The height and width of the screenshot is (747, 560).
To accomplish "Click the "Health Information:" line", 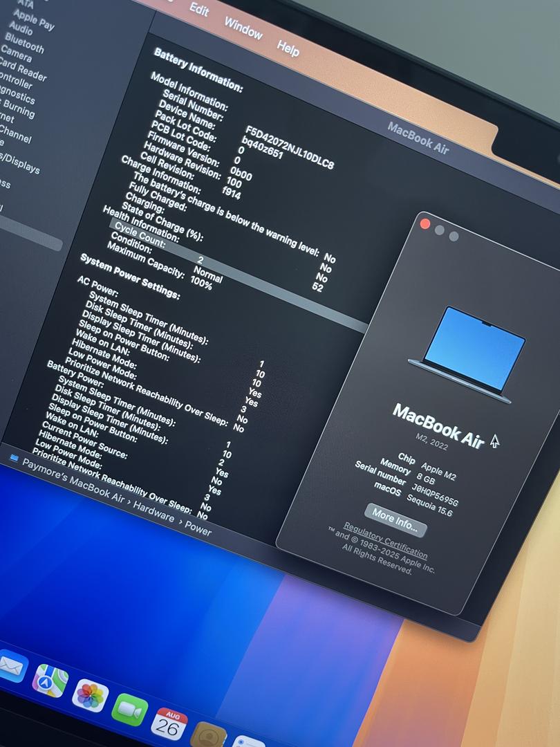I will tap(141, 223).
